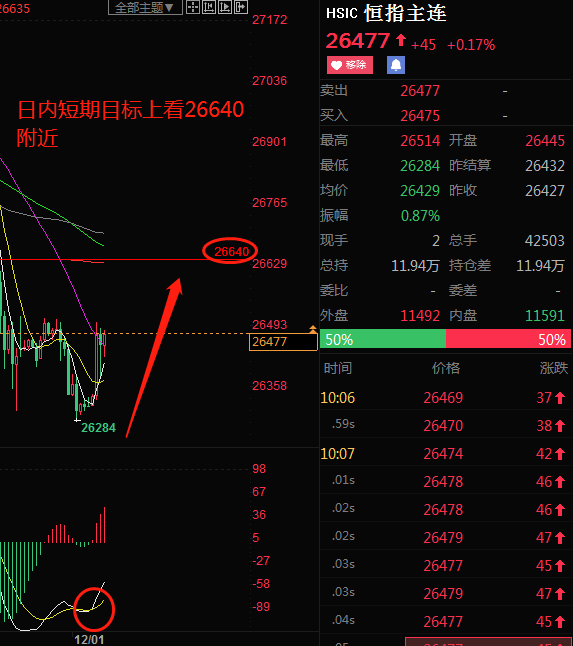
Task: Click the export arrow toolbar icon
Action: [241, 7]
